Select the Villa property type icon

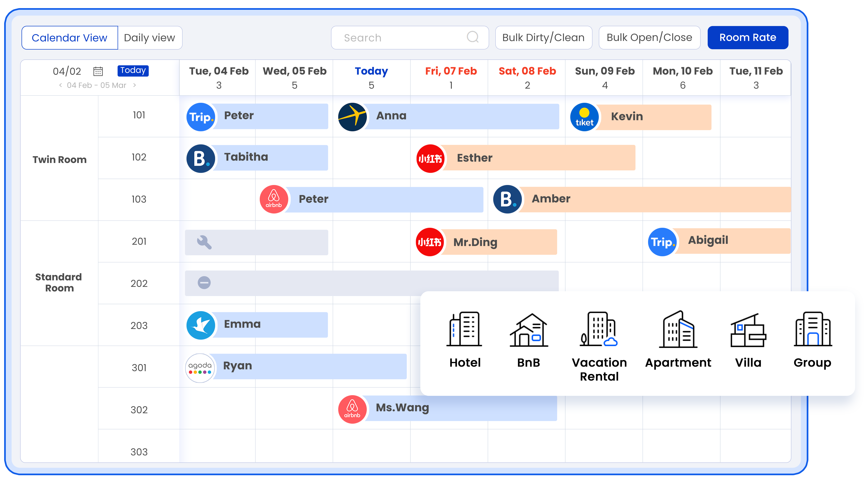(x=748, y=331)
